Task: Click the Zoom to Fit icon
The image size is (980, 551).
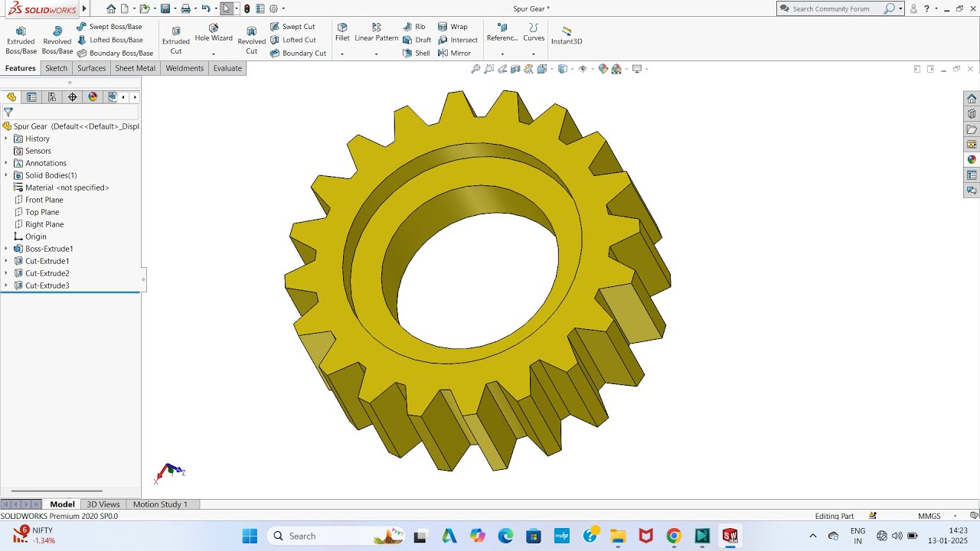Action: tap(475, 69)
